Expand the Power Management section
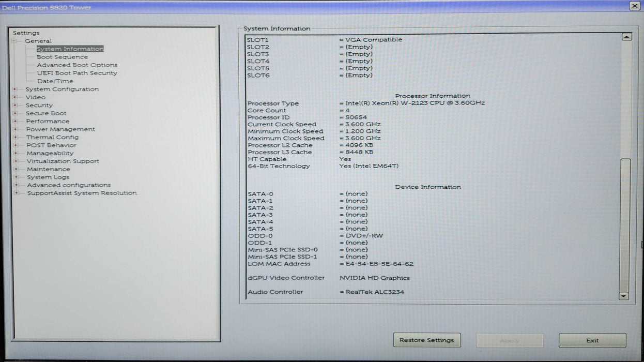This screenshot has width=644, height=362. pyautogui.click(x=16, y=129)
